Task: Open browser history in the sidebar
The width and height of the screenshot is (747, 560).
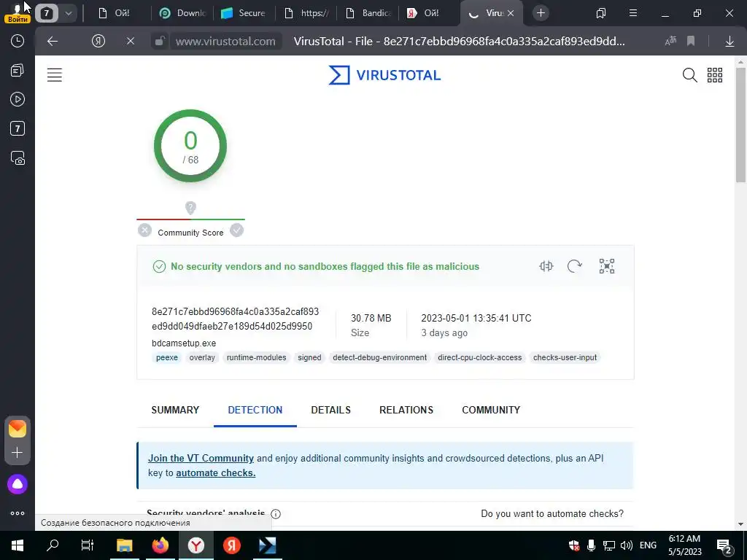Action: [18, 41]
